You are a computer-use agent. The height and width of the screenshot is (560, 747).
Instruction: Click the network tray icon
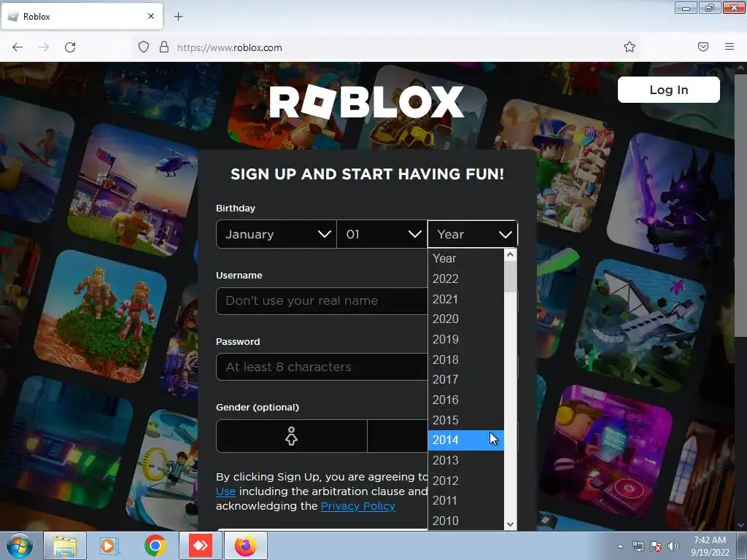pyautogui.click(x=638, y=546)
